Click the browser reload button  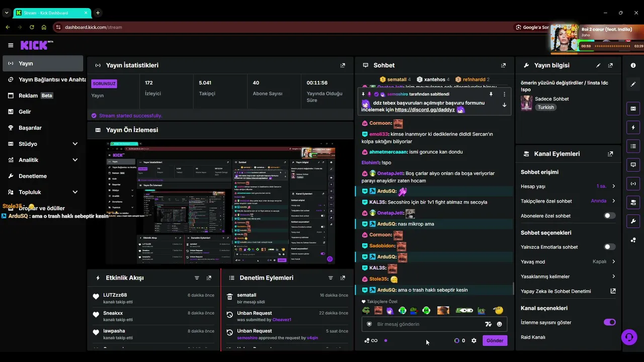click(x=32, y=27)
